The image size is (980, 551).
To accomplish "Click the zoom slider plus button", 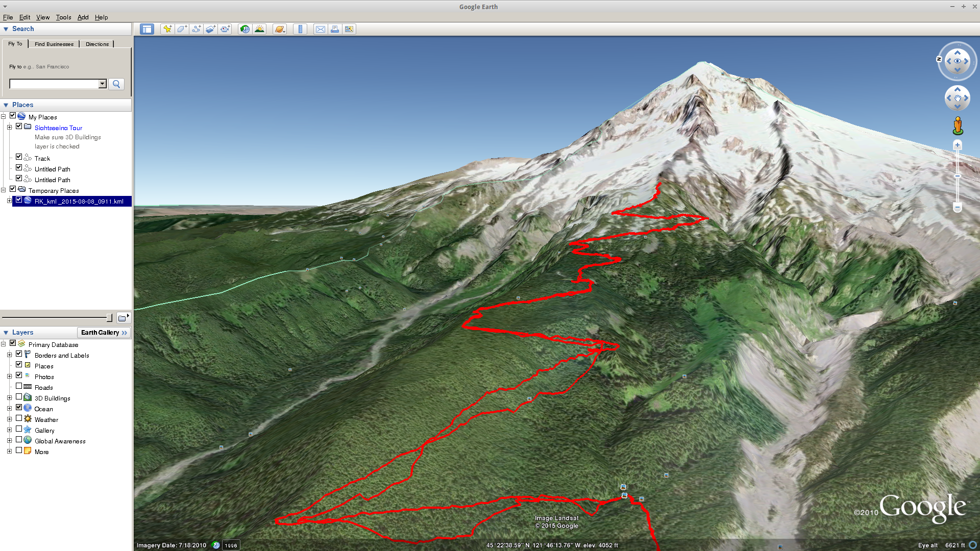I will coord(958,145).
